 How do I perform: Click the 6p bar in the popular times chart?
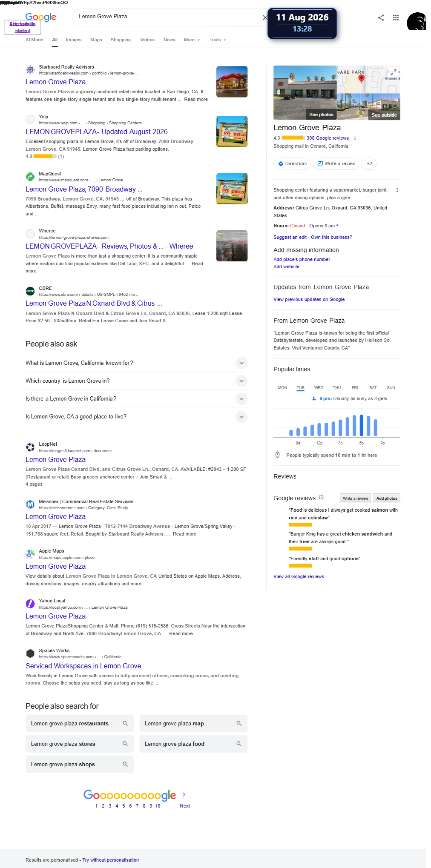click(362, 425)
